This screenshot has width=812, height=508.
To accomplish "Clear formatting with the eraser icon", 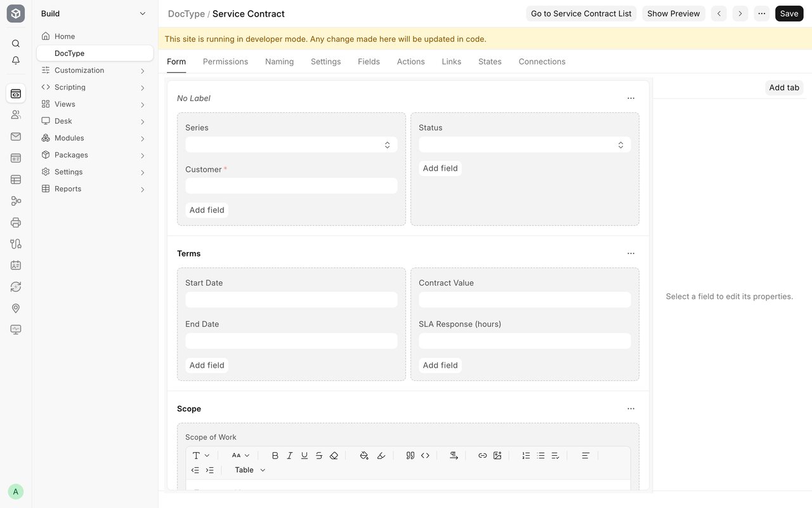I will coord(334,455).
